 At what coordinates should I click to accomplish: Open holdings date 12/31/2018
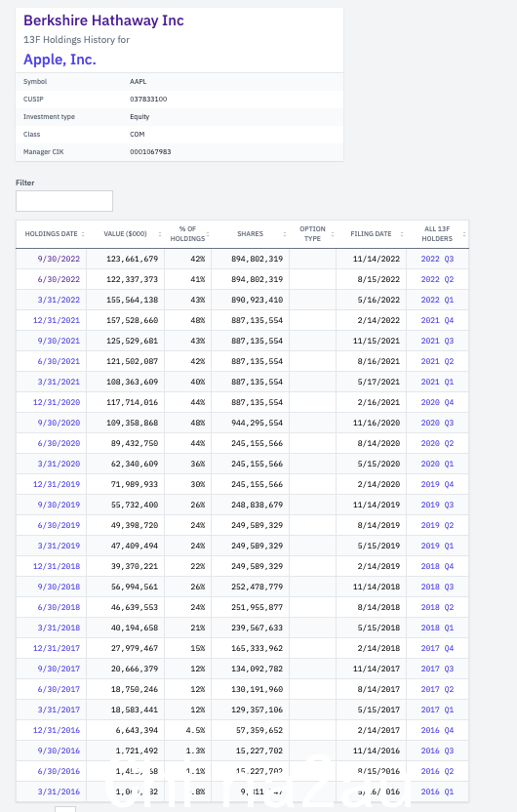57,566
